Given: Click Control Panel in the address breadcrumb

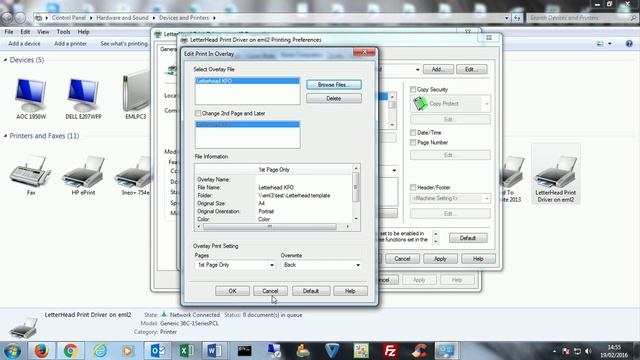Looking at the screenshot, I should point(69,18).
